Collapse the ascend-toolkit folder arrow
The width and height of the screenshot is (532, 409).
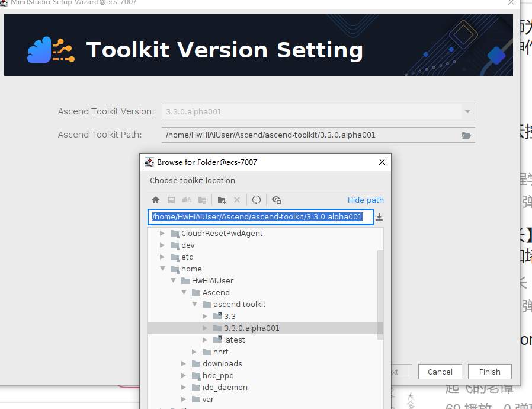195,304
